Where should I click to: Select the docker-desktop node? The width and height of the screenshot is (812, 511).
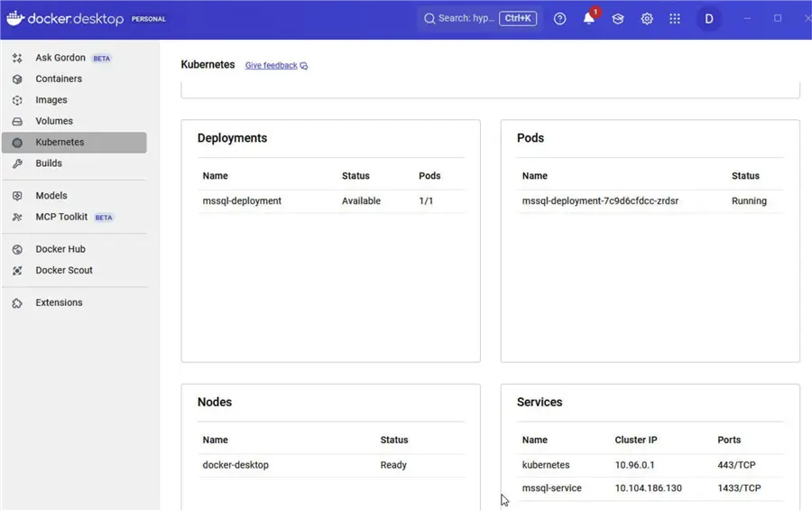pyautogui.click(x=235, y=465)
